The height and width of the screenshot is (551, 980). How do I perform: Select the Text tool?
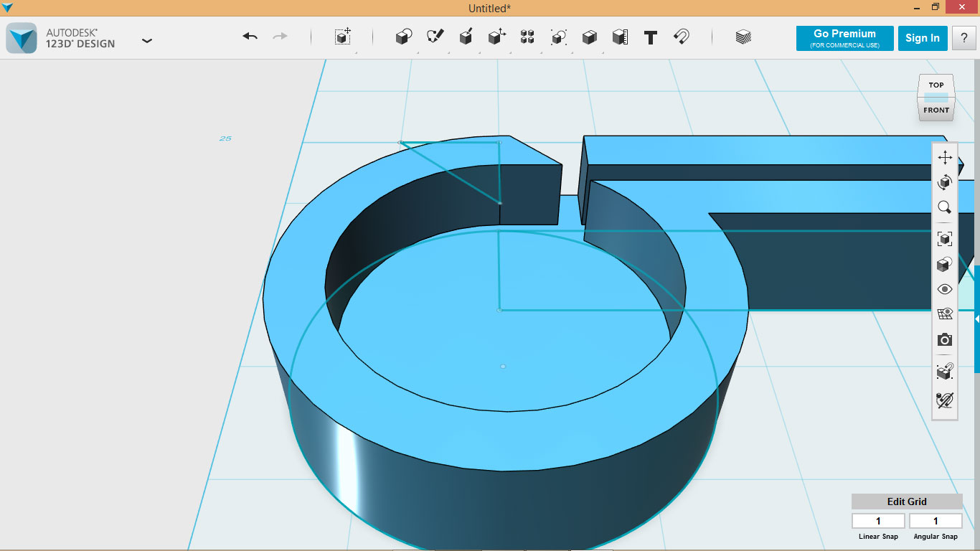(x=651, y=37)
